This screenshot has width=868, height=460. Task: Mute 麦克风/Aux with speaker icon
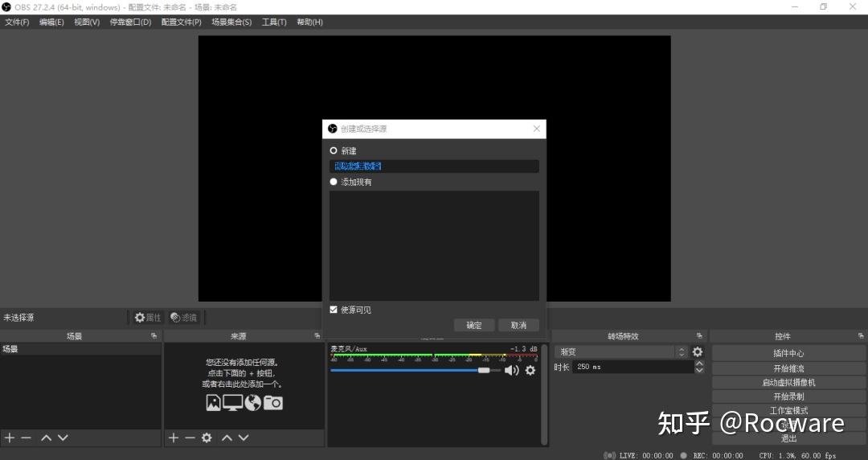(x=511, y=370)
